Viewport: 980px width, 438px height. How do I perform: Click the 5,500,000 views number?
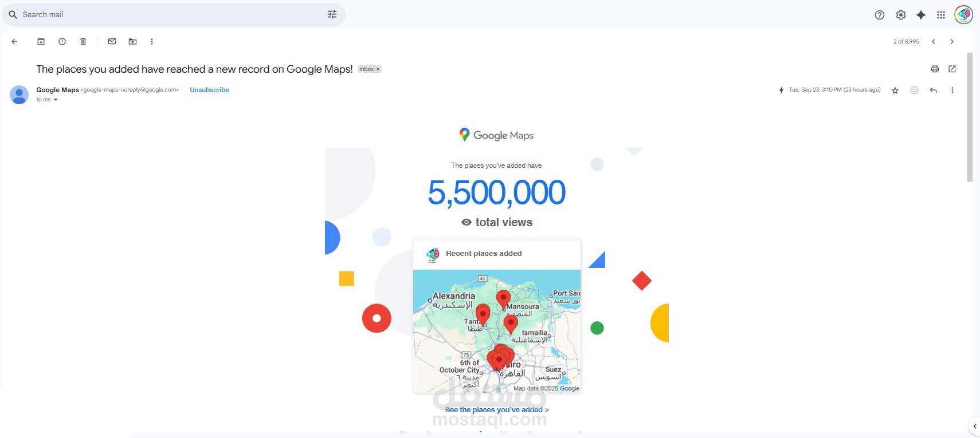click(x=496, y=192)
